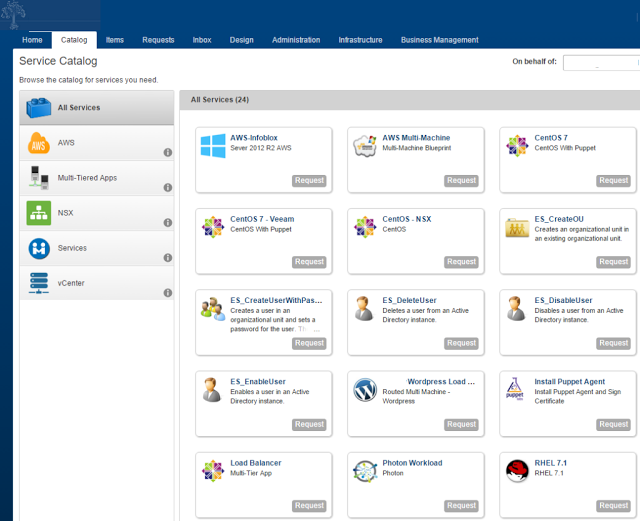
Task: Request the ES_CreateOU workflow
Action: point(613,262)
